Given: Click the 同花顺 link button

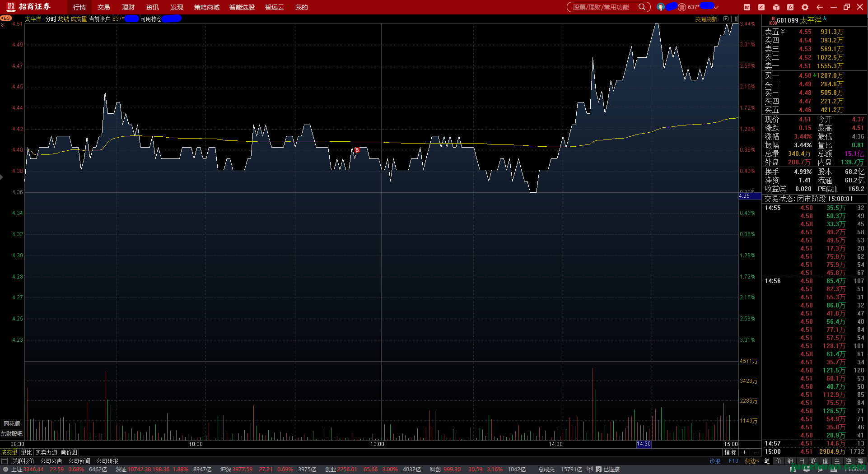Looking at the screenshot, I should (x=12, y=424).
